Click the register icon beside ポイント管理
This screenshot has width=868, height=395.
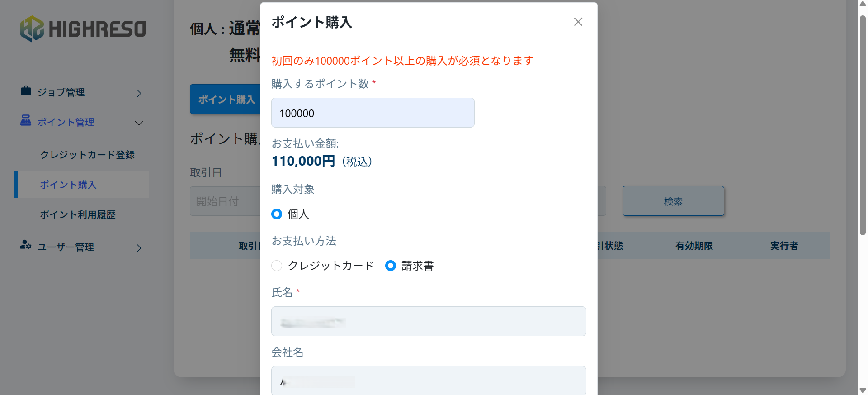click(x=26, y=120)
